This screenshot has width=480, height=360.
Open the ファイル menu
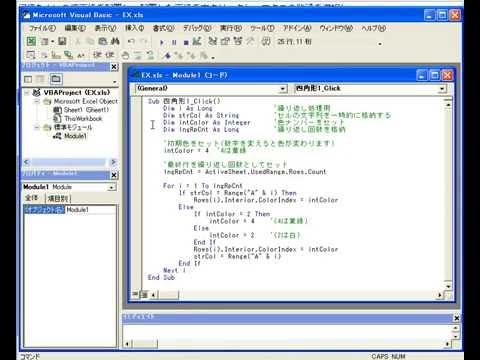click(42, 28)
